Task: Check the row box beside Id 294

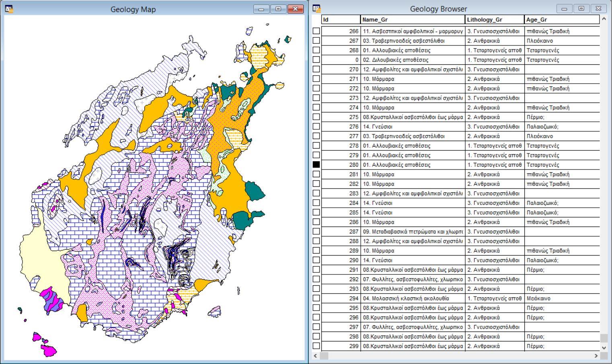Action: [316, 299]
